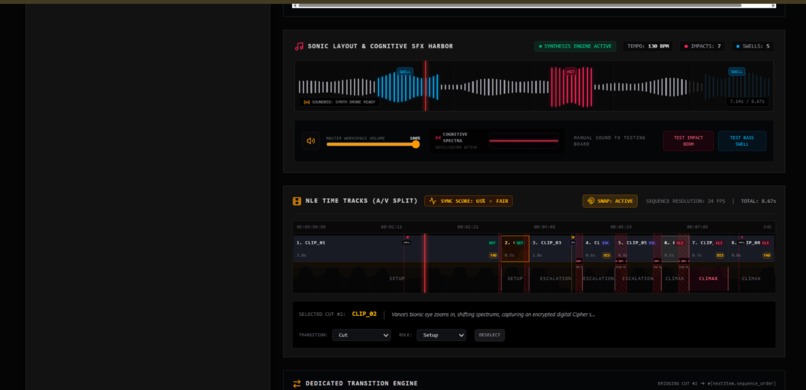The image size is (806, 390).
Task: Click the 00:00:00:00 timecode on ruler
Action: point(311,227)
